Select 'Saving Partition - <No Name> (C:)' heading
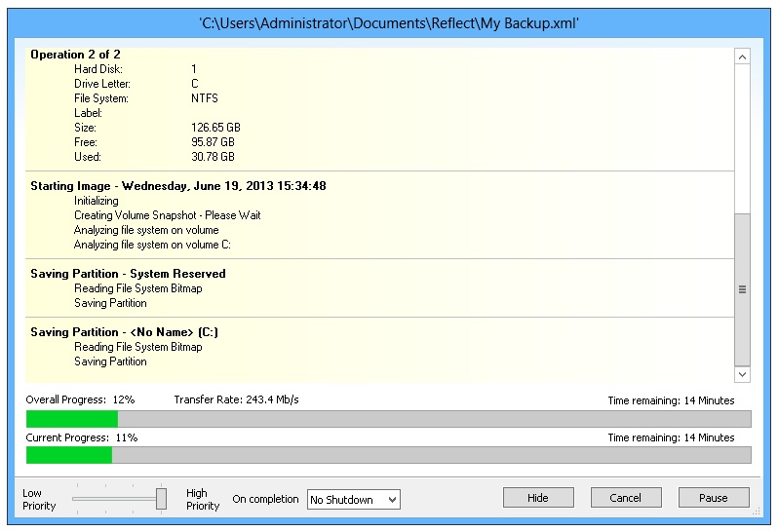 coord(124,332)
